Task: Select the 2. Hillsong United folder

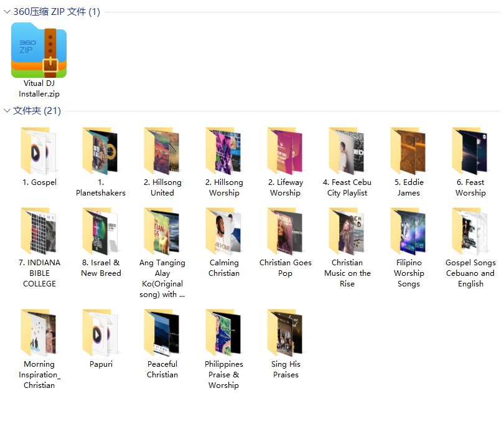Action: pyautogui.click(x=162, y=151)
